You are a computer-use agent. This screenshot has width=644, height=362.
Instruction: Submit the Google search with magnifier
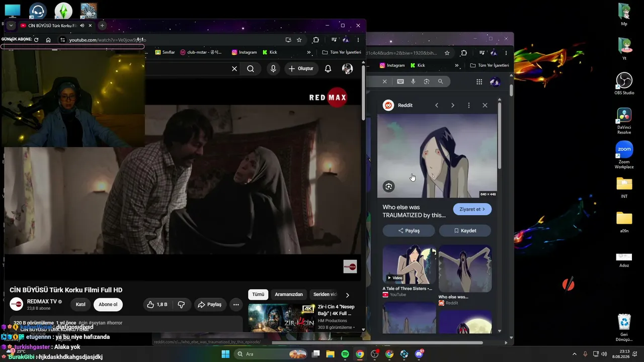click(441, 81)
